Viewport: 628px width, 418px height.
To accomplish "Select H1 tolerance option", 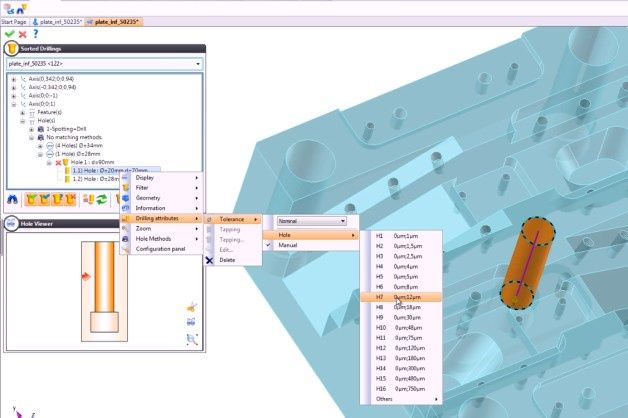I will (x=401, y=236).
